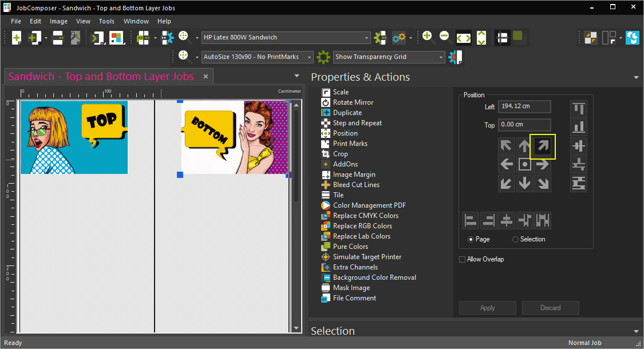Open the document tab list dropdown arrow
This screenshot has width=644, height=349.
297,76
